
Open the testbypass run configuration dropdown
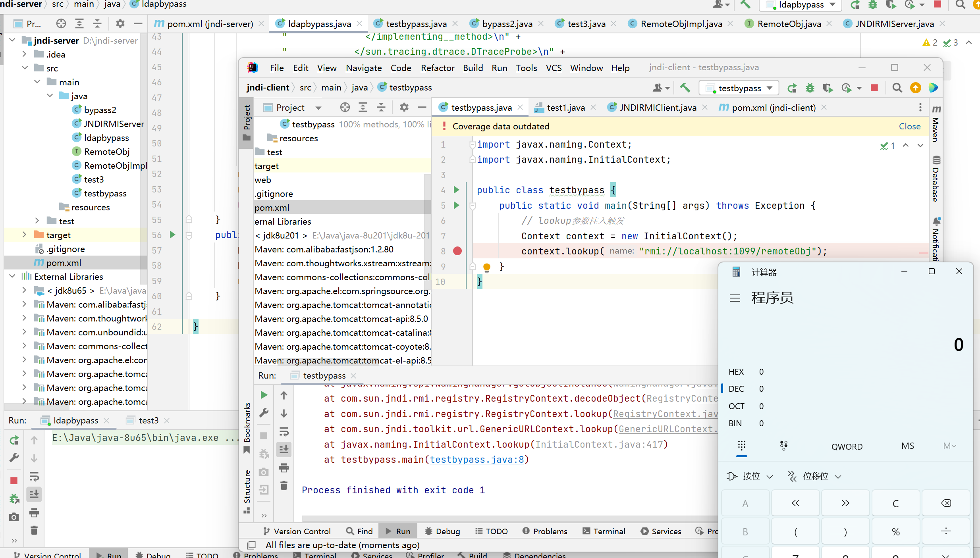[739, 88]
